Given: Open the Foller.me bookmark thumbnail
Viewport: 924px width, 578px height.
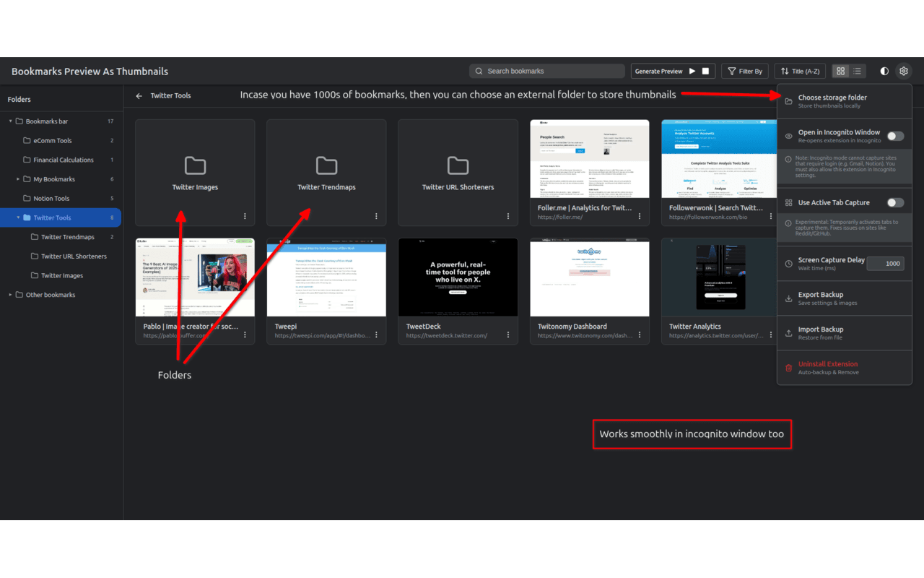Looking at the screenshot, I should 590,159.
